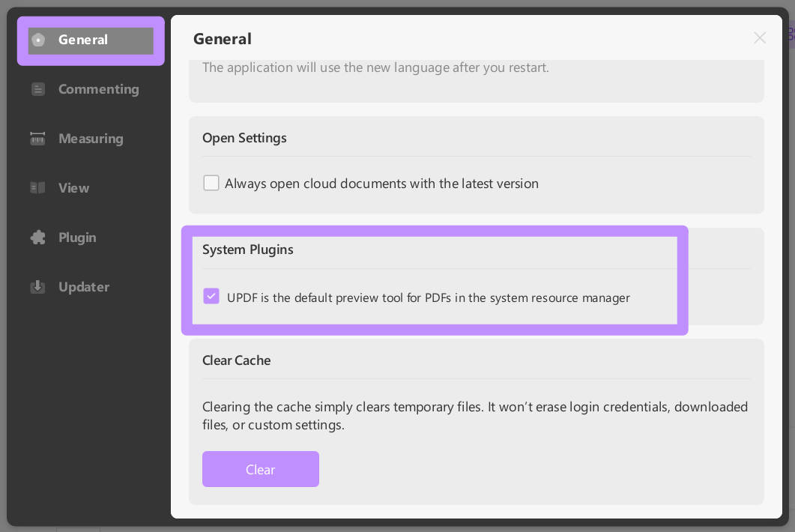
Task: Switch to the Commenting settings tab
Action: (x=98, y=89)
